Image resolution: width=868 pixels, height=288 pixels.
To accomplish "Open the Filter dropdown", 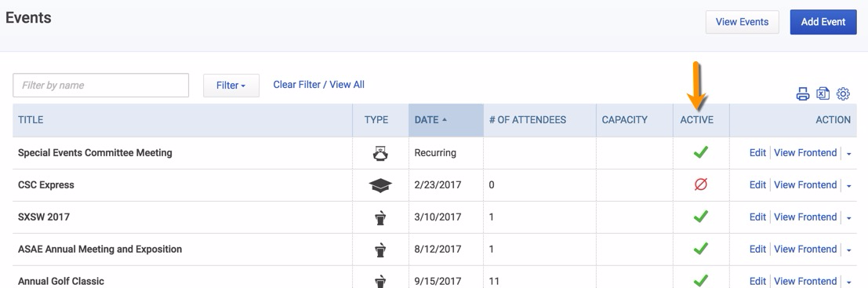I will [231, 86].
